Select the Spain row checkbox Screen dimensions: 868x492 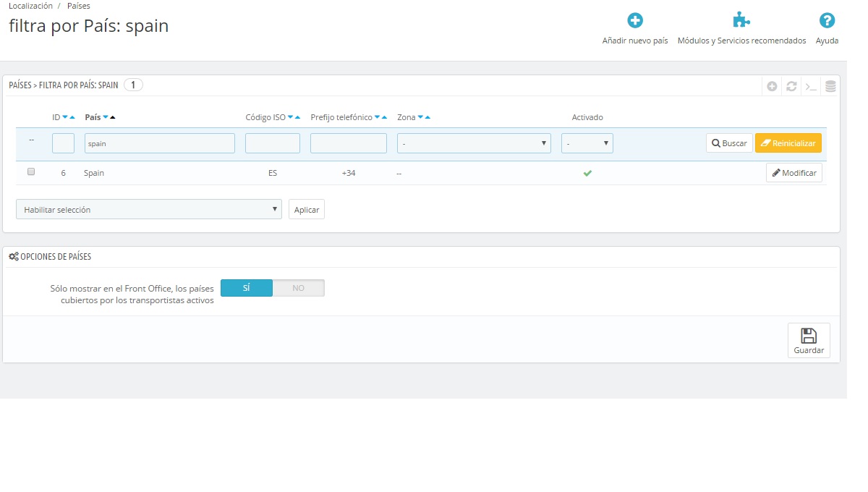click(31, 172)
